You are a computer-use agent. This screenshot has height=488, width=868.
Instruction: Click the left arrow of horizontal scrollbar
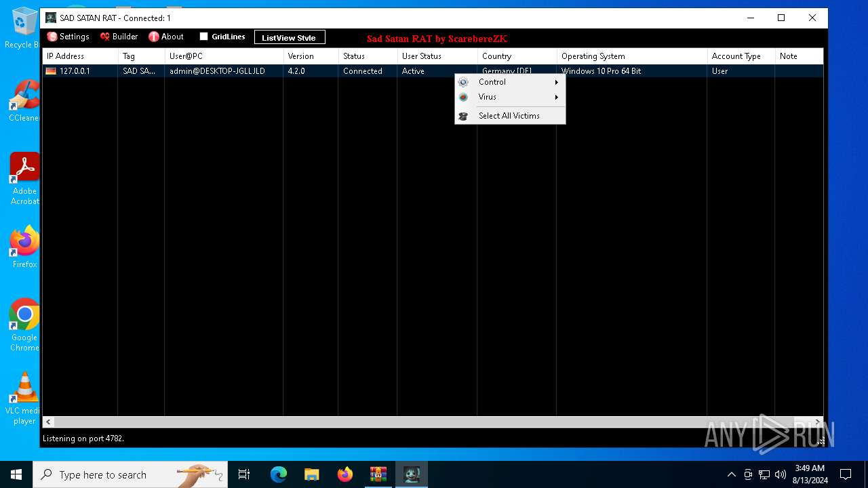pyautogui.click(x=48, y=422)
